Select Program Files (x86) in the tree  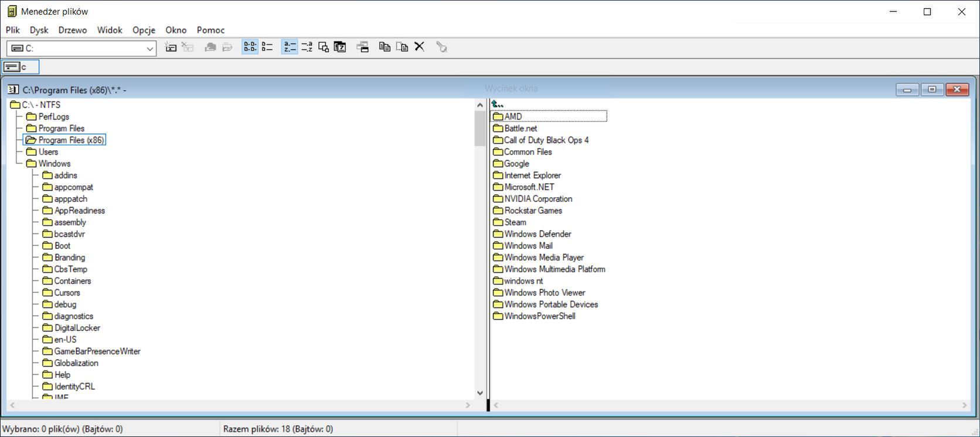pyautogui.click(x=64, y=140)
